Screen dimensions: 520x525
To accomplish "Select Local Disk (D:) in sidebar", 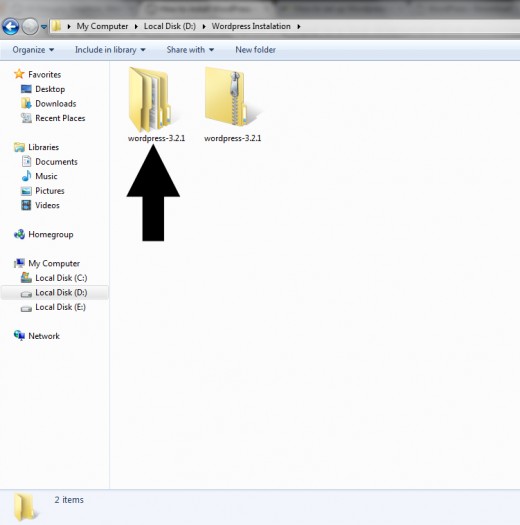I will click(61, 293).
